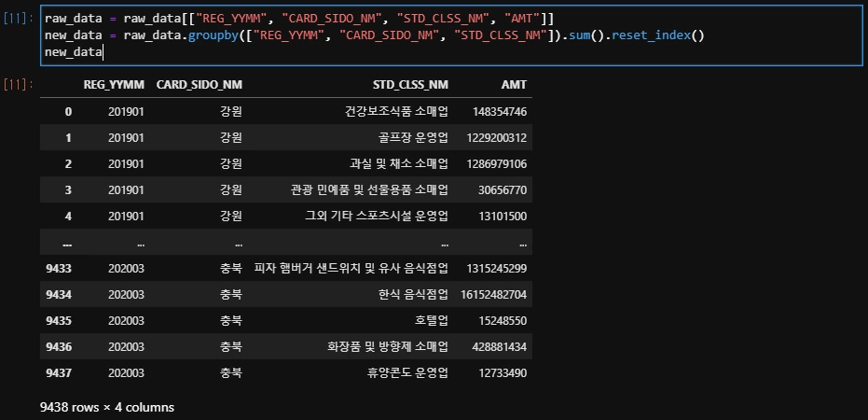
Task: Click the cell '골프장 운영업'
Action: click(x=414, y=137)
